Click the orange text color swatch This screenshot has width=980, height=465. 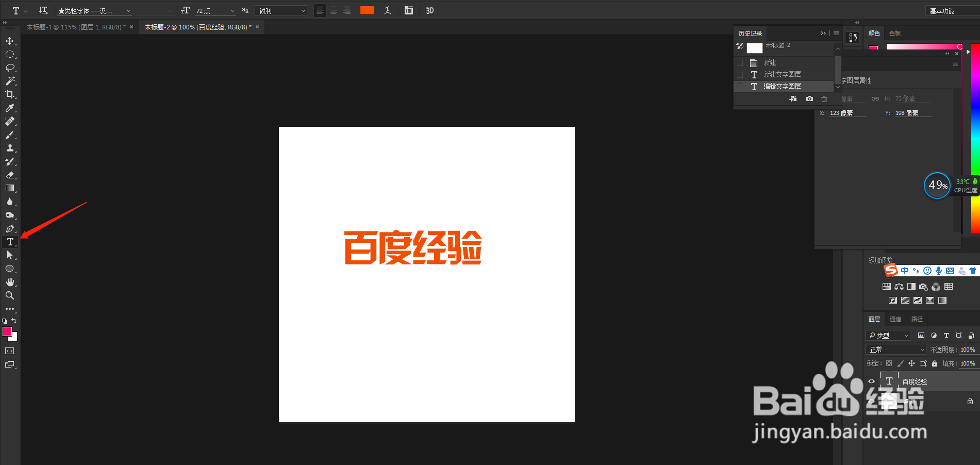pos(367,10)
